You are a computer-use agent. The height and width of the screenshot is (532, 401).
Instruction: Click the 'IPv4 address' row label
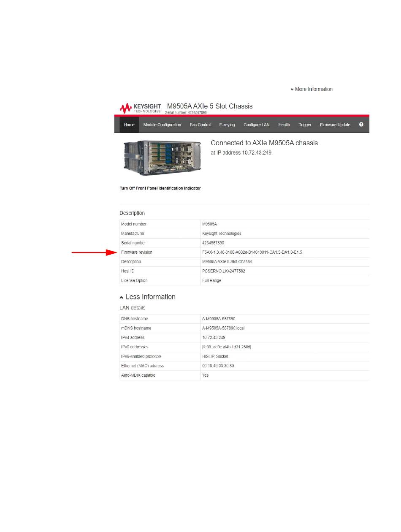point(133,338)
